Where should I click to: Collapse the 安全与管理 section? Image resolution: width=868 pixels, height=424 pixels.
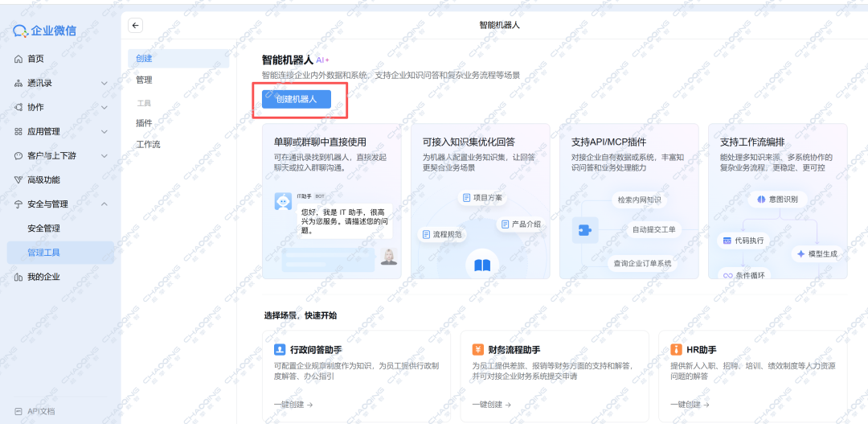point(104,204)
